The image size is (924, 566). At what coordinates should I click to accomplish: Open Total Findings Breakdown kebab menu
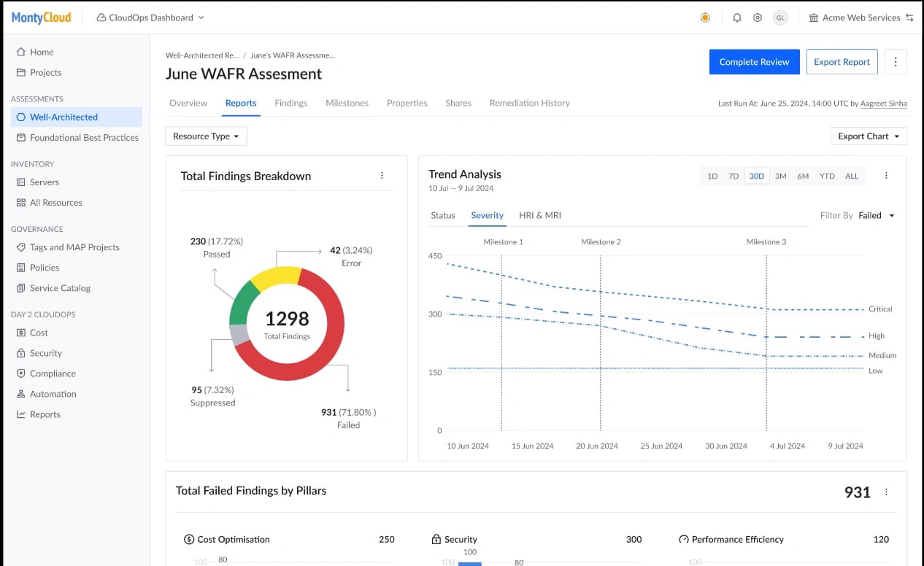(x=382, y=176)
